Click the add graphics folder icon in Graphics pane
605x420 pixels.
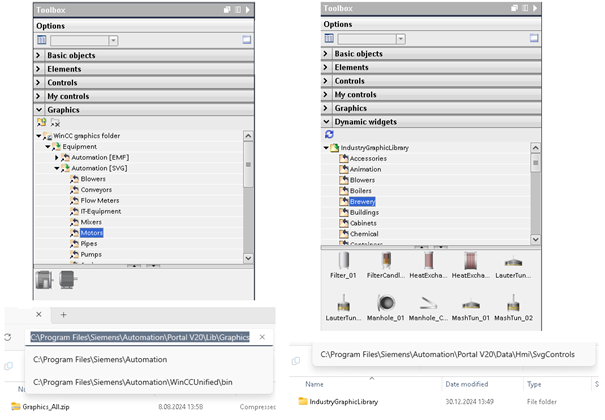pos(42,122)
